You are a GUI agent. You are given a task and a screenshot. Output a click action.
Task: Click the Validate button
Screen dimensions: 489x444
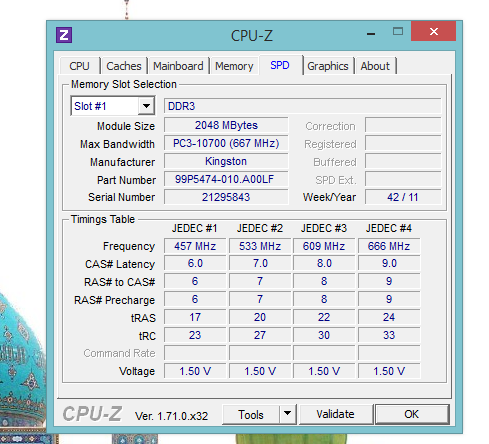(x=335, y=414)
